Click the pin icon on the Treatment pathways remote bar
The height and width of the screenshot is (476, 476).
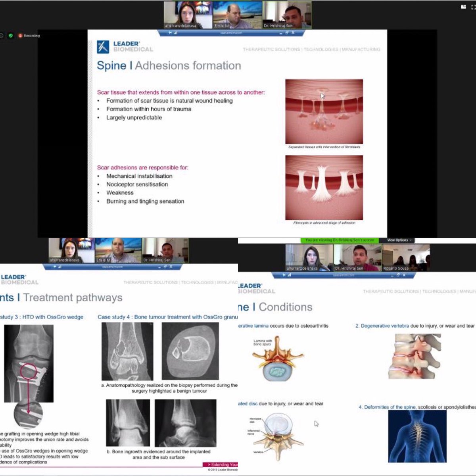click(x=55, y=267)
